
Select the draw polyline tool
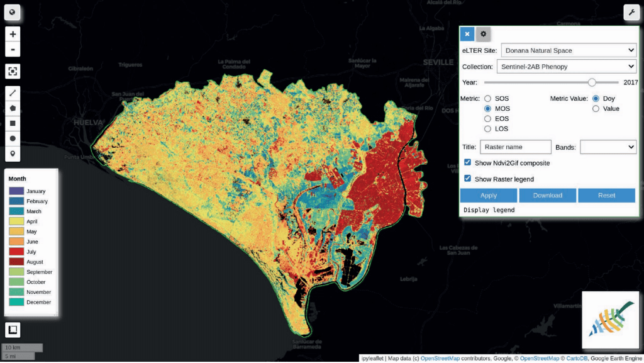[13, 93]
